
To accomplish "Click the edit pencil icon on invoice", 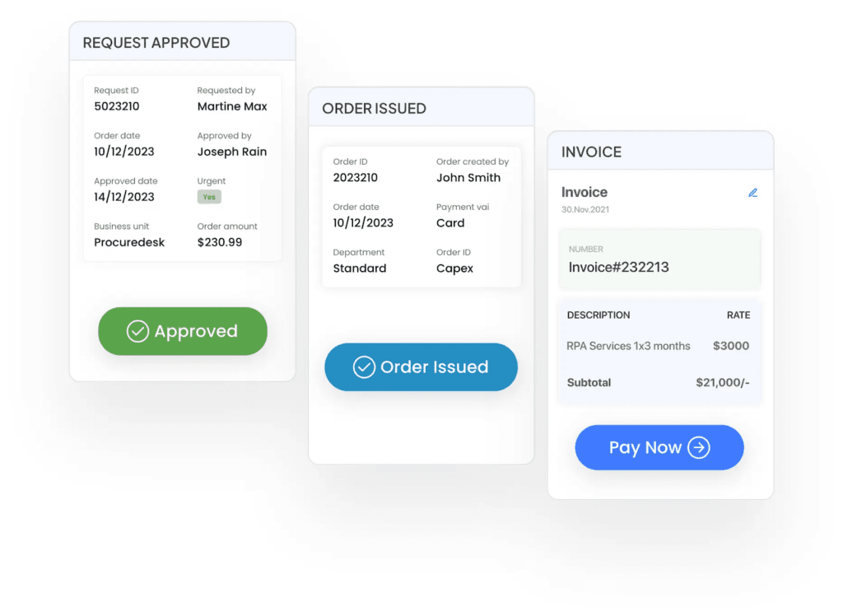I will (x=752, y=193).
